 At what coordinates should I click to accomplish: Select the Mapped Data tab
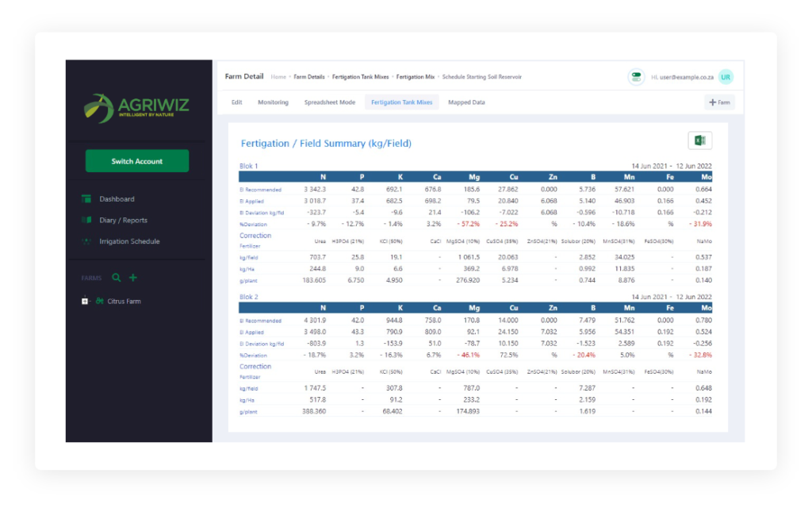[466, 102]
